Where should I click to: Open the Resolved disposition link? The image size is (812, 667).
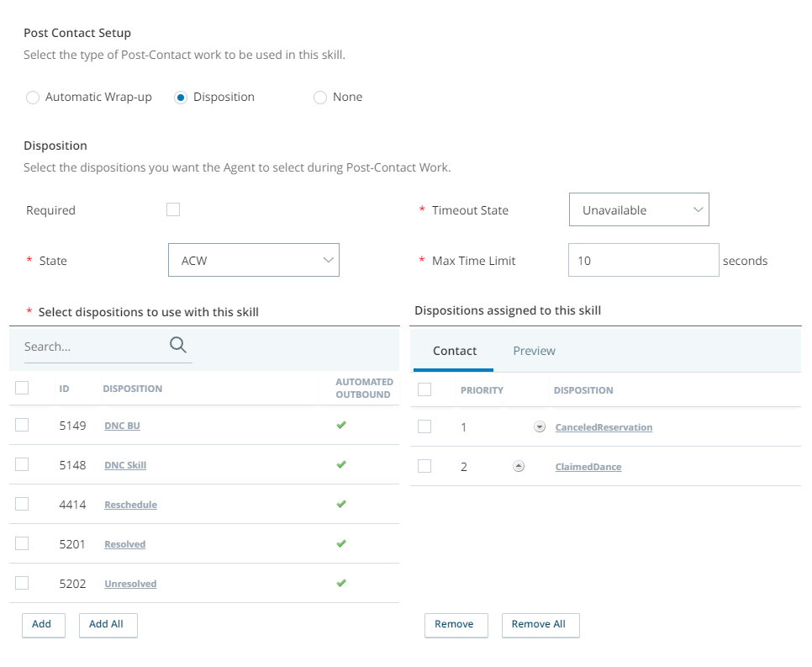coord(124,544)
